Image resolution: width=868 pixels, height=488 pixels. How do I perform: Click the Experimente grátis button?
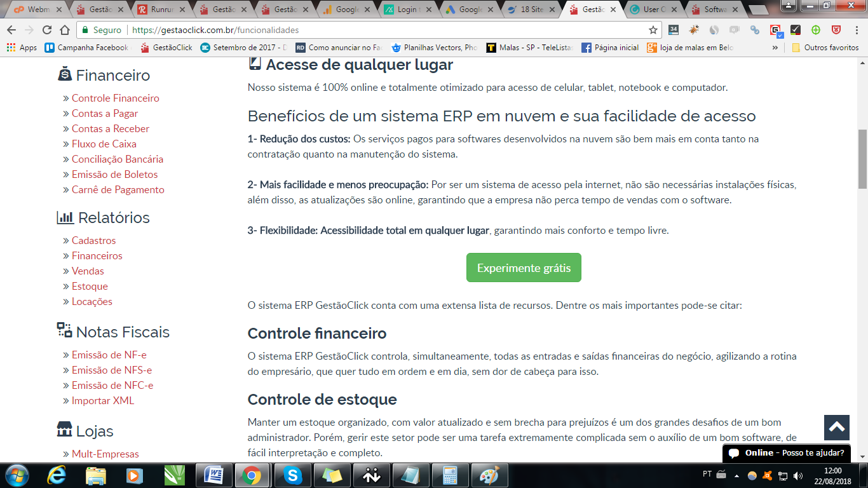[524, 268]
